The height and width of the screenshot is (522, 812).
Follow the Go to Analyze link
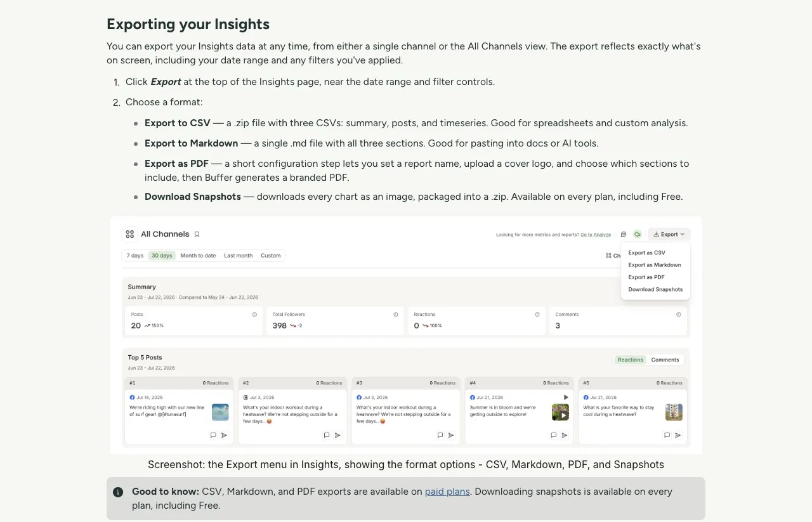click(x=596, y=235)
